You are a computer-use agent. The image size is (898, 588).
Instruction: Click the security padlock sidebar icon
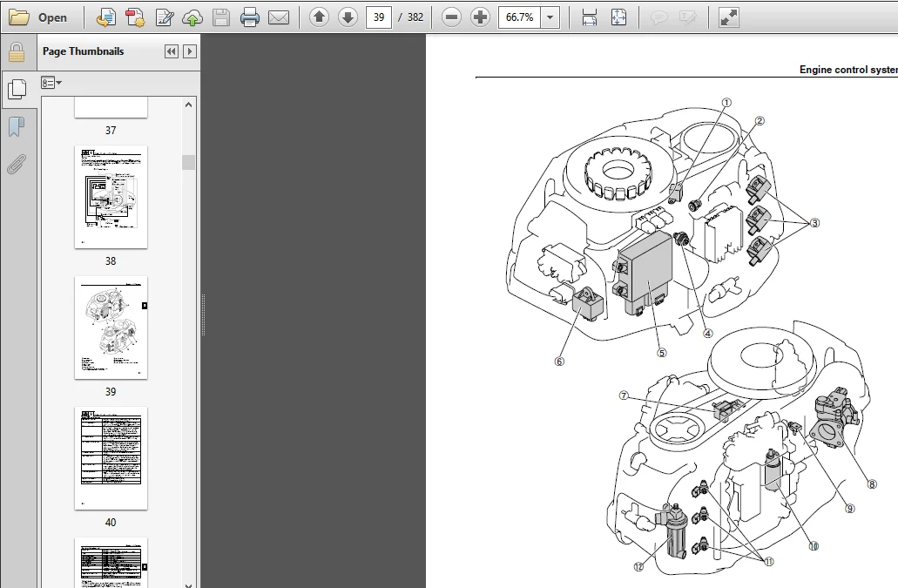click(17, 52)
